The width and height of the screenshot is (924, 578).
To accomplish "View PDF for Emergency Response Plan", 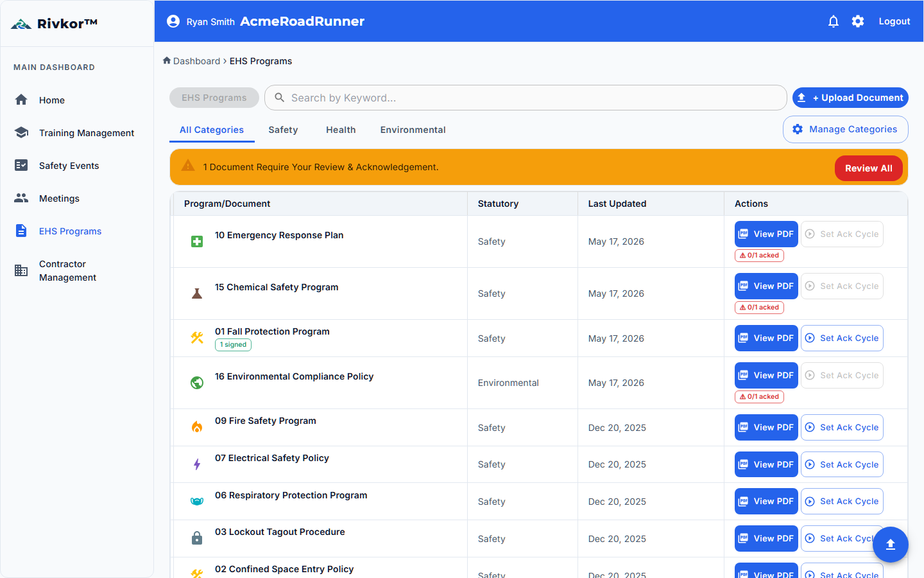I will pos(766,234).
